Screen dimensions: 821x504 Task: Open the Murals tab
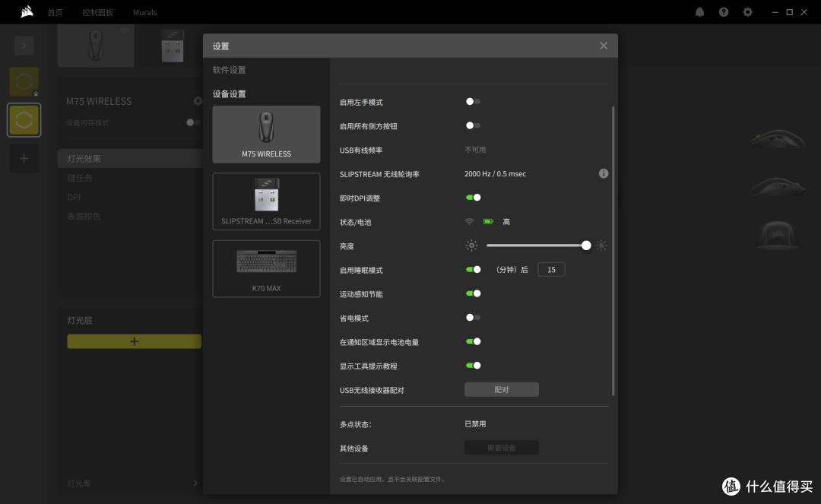pos(144,12)
